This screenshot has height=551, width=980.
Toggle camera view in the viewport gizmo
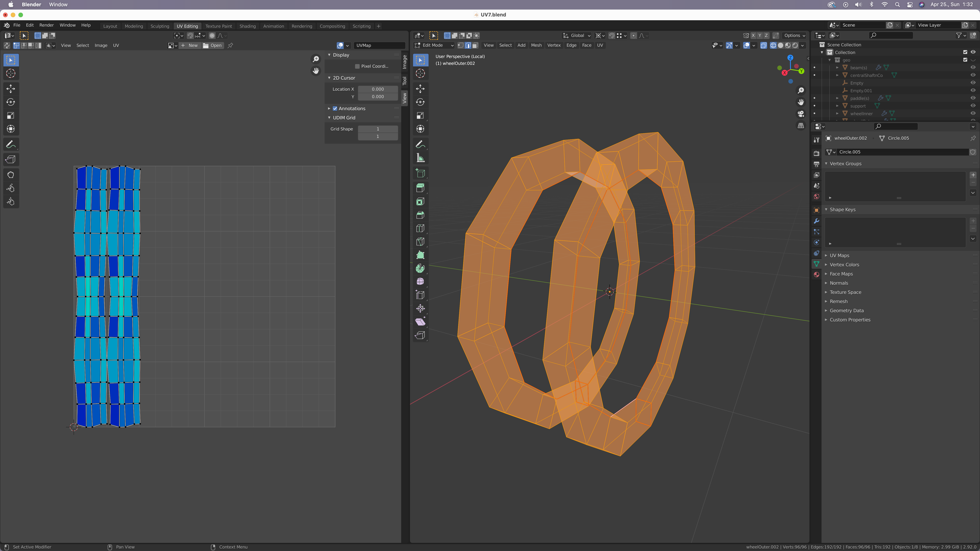click(x=801, y=114)
